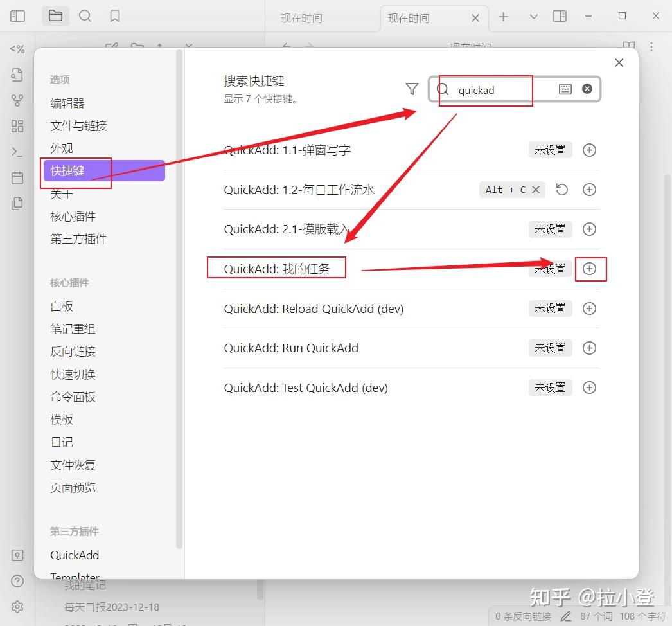Open the settings gear icon at bottom left
Screen dimensions: 672x626
17,606
